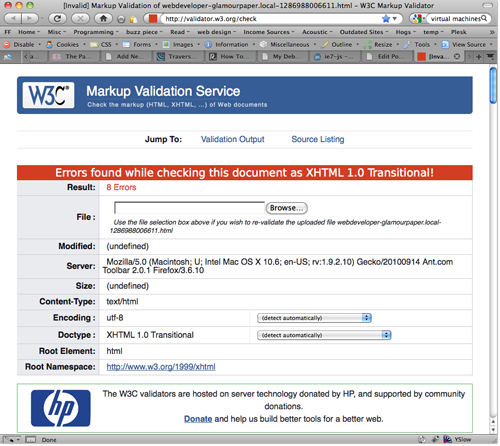Click the Markup Validation Service heading
500x446 pixels.
pyautogui.click(x=163, y=91)
